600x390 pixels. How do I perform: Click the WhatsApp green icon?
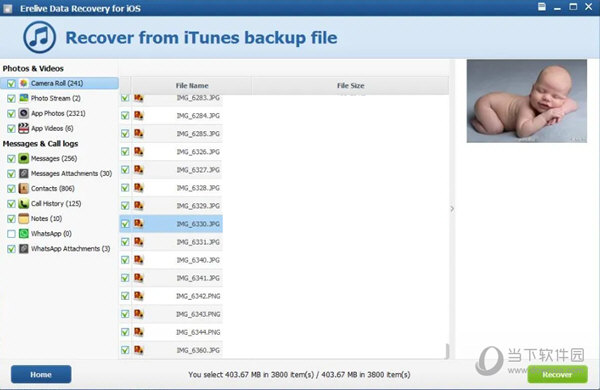(x=24, y=233)
